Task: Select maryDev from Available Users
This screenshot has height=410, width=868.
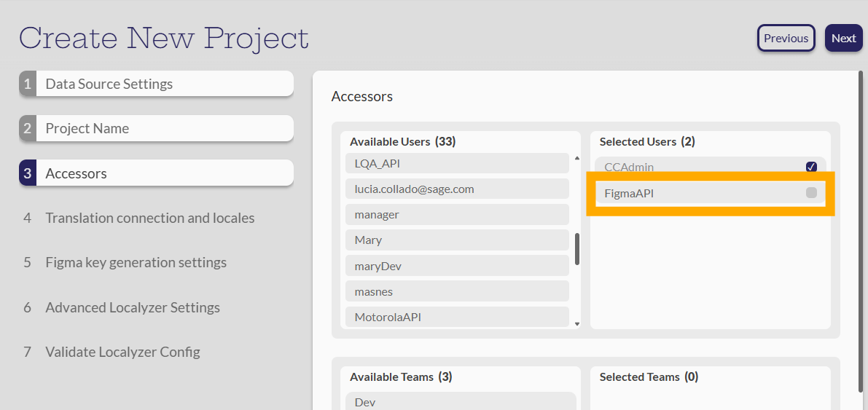Action: (x=457, y=266)
